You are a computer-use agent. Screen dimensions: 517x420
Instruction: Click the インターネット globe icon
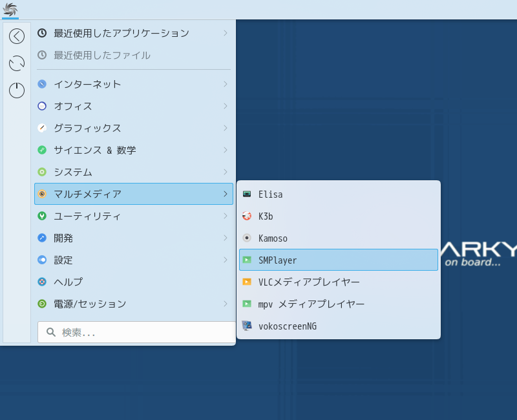(42, 84)
